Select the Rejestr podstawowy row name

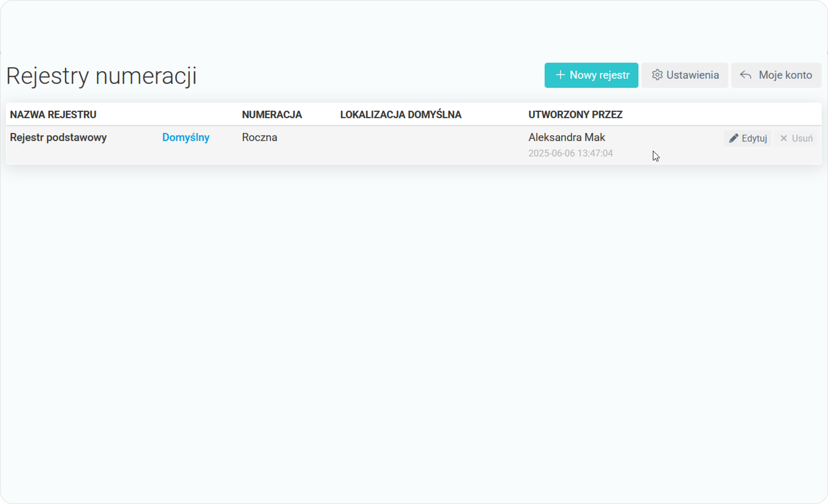coord(58,137)
